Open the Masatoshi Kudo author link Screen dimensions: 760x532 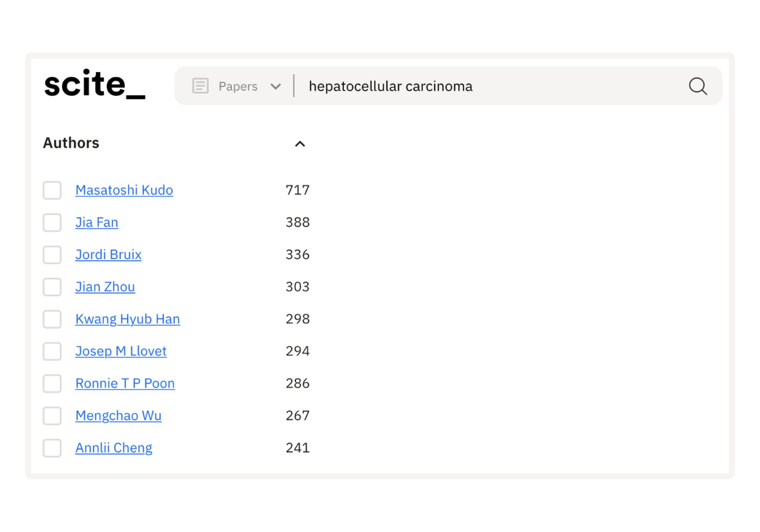(x=124, y=190)
